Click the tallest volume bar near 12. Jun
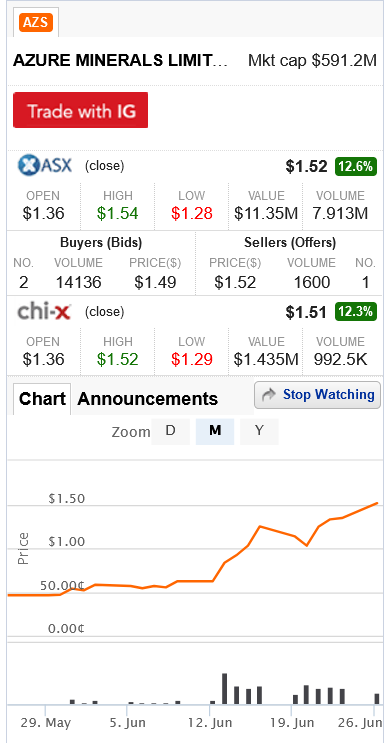The width and height of the screenshot is (389, 743). (x=225, y=689)
